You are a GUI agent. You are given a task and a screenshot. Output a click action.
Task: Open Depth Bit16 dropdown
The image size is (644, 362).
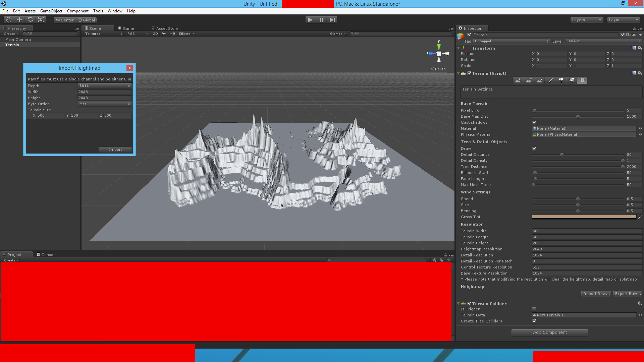[104, 86]
